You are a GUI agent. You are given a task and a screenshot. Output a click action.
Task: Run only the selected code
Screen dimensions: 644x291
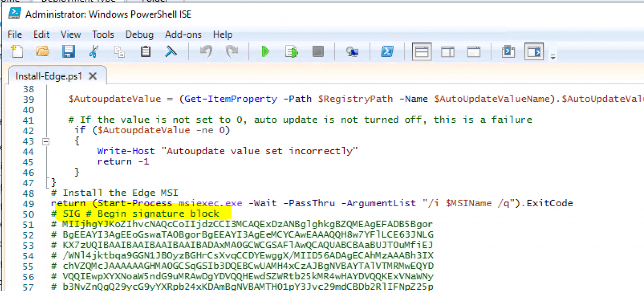(291, 52)
